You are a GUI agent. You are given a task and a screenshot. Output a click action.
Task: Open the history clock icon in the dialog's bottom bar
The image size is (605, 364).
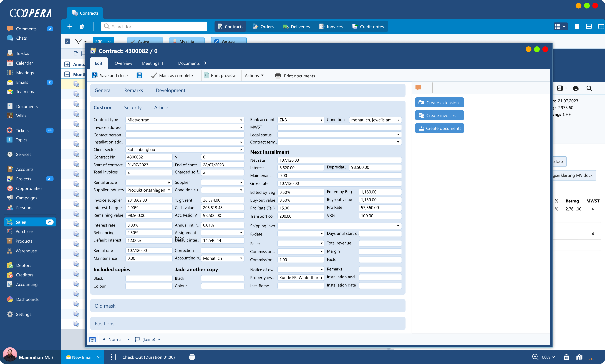pyautogui.click(x=92, y=339)
